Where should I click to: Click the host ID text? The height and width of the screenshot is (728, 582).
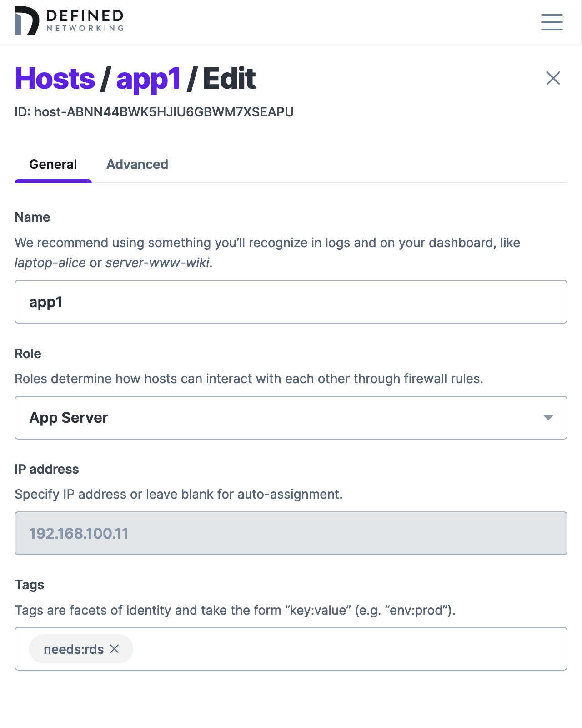coord(155,111)
